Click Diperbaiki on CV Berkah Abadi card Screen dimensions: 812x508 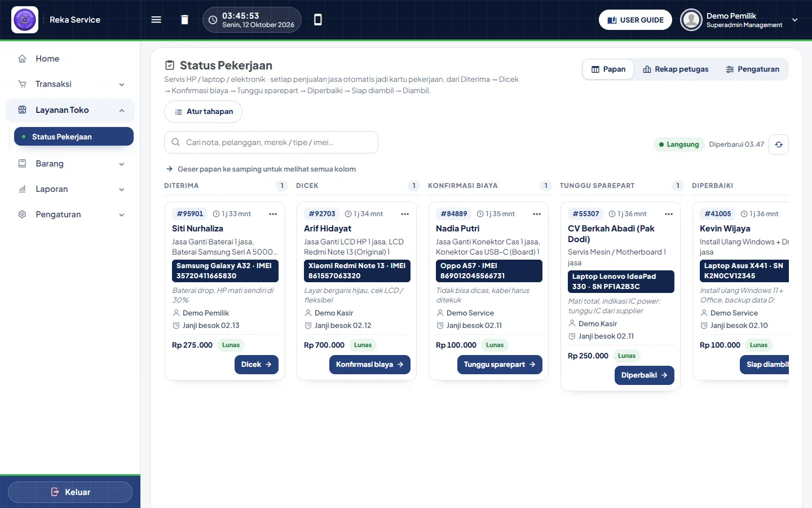(x=644, y=375)
